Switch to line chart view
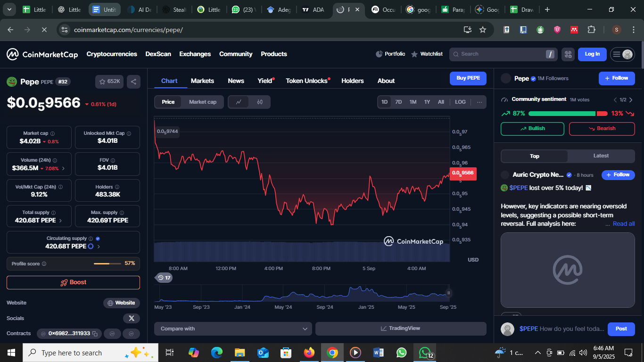 [239, 102]
